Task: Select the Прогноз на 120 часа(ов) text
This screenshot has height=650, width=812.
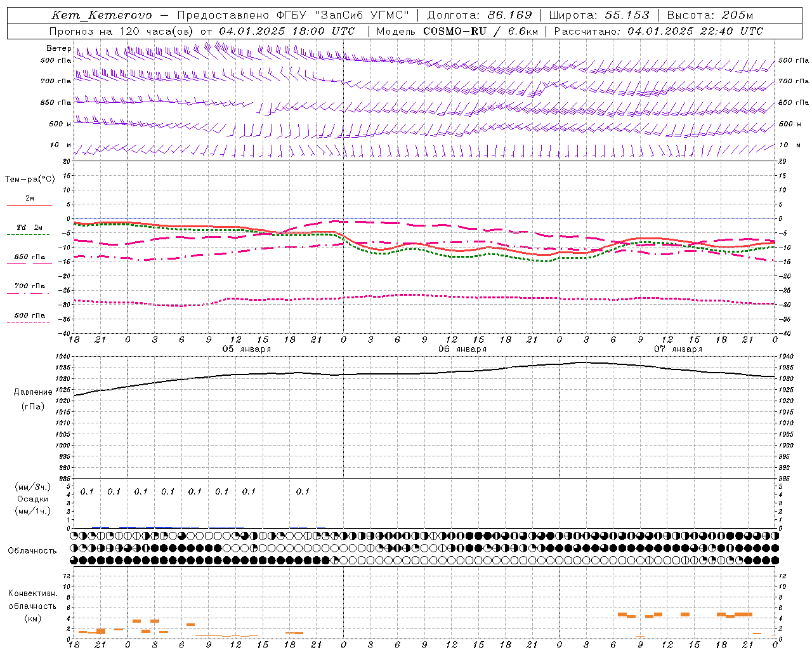Action: [x=122, y=31]
